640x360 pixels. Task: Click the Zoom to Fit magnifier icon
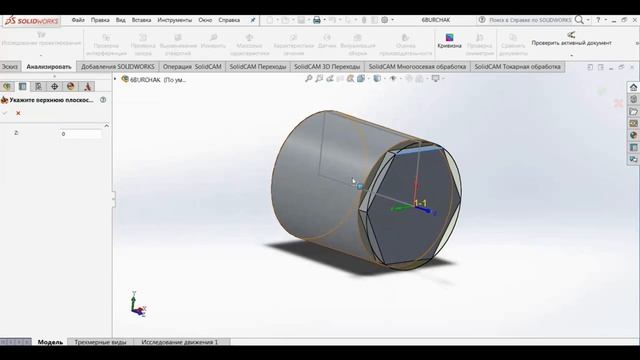[309, 78]
